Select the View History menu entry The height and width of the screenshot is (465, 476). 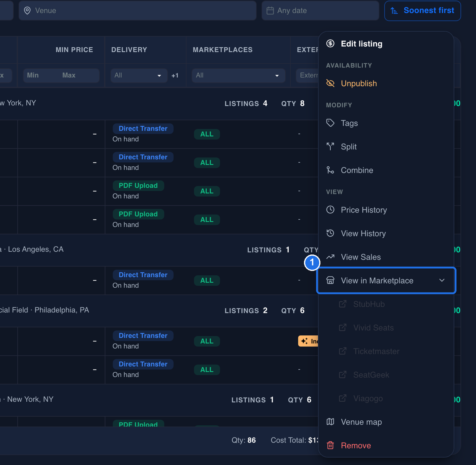click(x=386, y=234)
